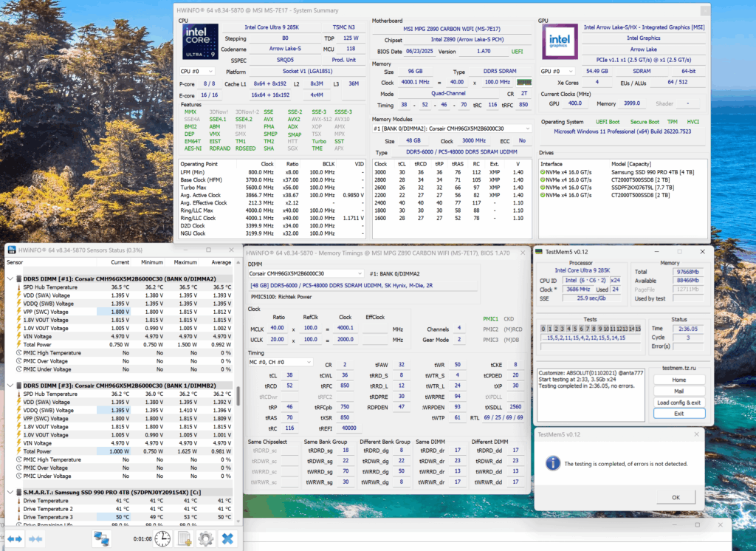
Task: Click the tRFC value 850 in Memory Timings
Action: pos(345,386)
